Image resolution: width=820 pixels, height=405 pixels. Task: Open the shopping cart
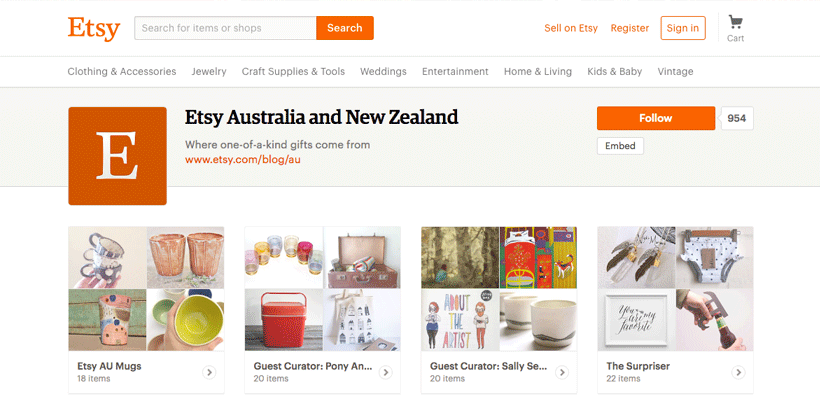click(x=735, y=27)
